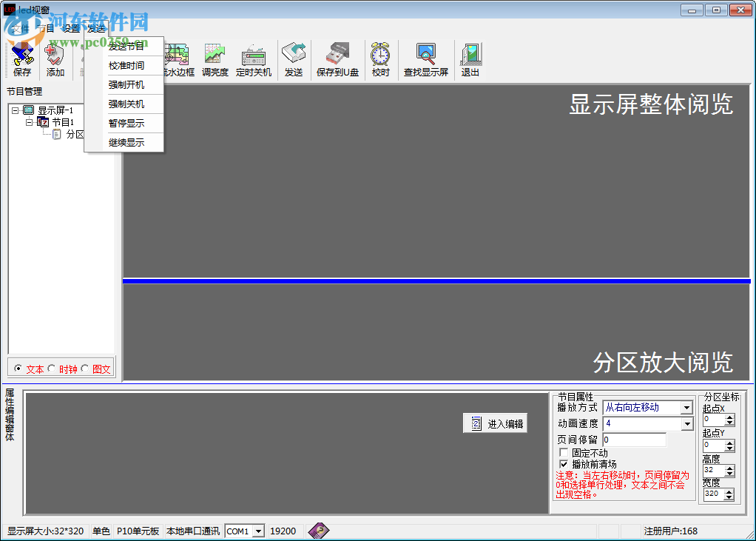Viewport: 756px width, 541px height.
Task: Click the 查找显示屏 find display icon
Action: pos(425,59)
